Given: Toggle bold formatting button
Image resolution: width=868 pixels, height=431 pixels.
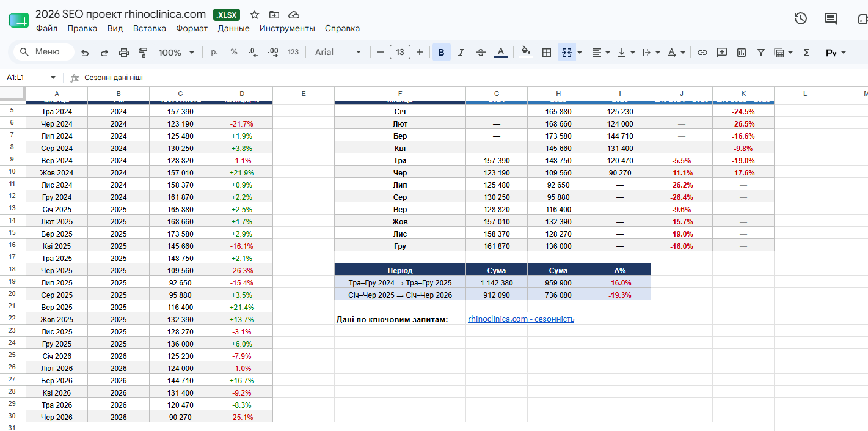Looking at the screenshot, I should (x=442, y=53).
